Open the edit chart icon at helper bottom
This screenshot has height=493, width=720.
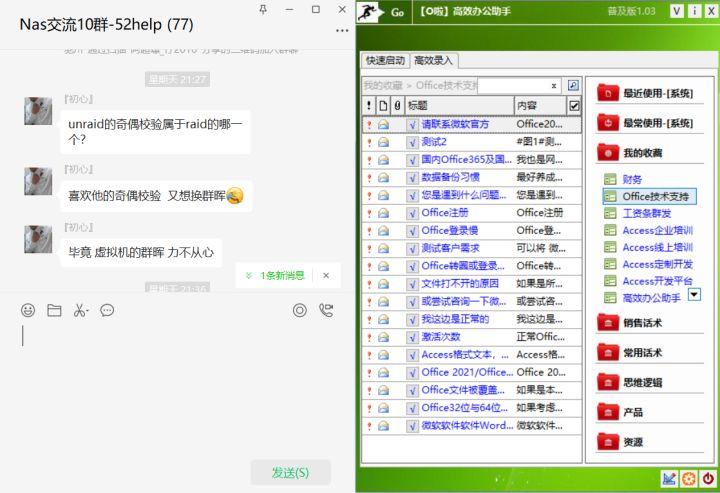click(669, 479)
